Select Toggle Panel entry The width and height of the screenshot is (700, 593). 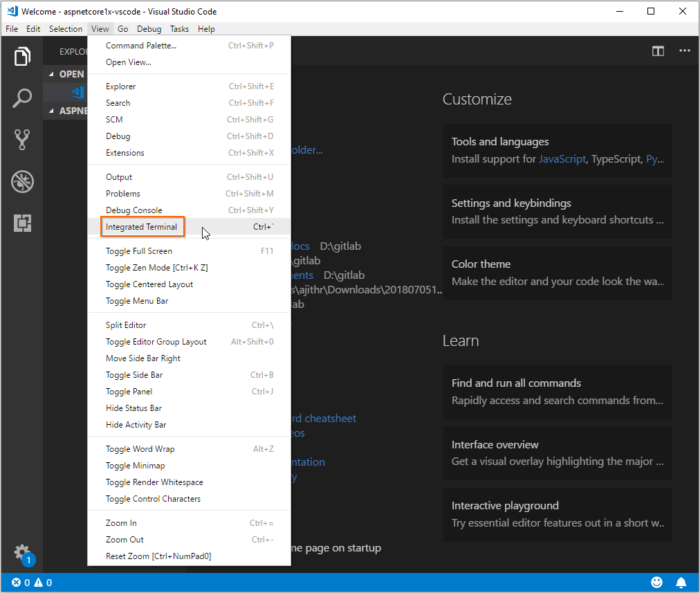coord(190,391)
